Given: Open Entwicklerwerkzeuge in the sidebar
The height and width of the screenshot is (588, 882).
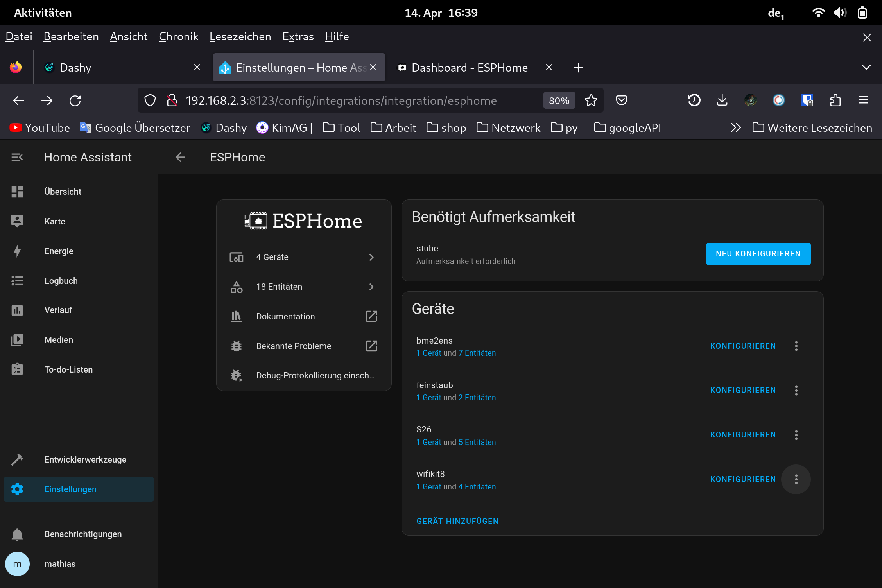Looking at the screenshot, I should pos(85,459).
